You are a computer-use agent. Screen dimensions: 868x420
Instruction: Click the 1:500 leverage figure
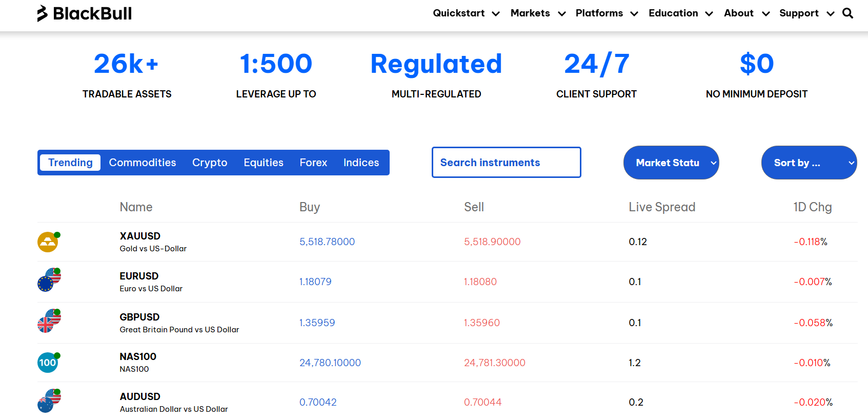(276, 64)
